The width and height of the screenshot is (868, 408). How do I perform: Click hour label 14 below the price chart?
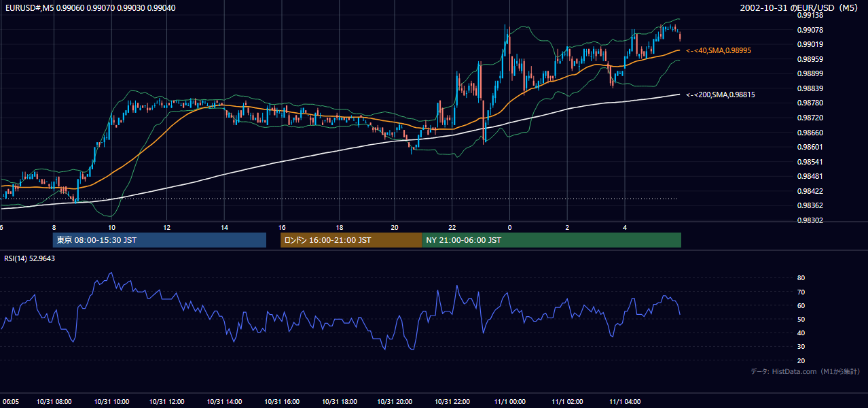(x=224, y=227)
